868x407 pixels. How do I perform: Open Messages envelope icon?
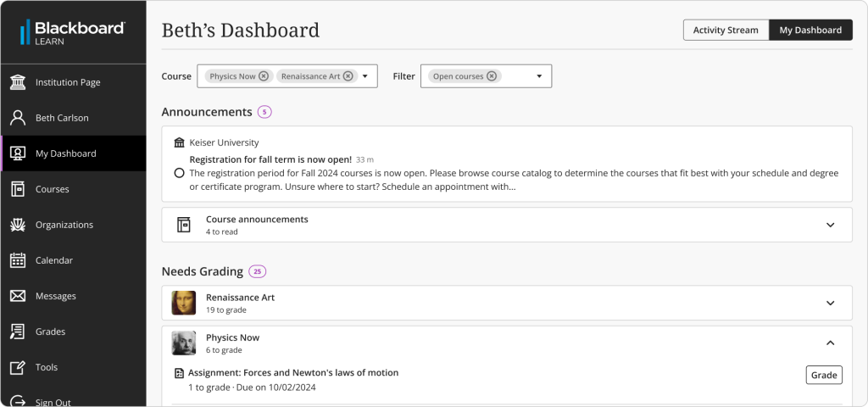pyautogui.click(x=18, y=296)
